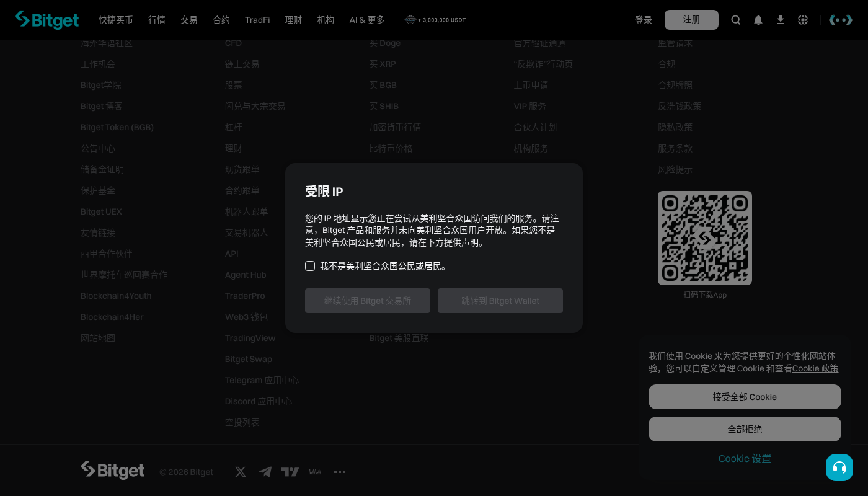Screen dimensions: 868x496
Task: Open the 合伙人计划 footer link
Action: 536,127
